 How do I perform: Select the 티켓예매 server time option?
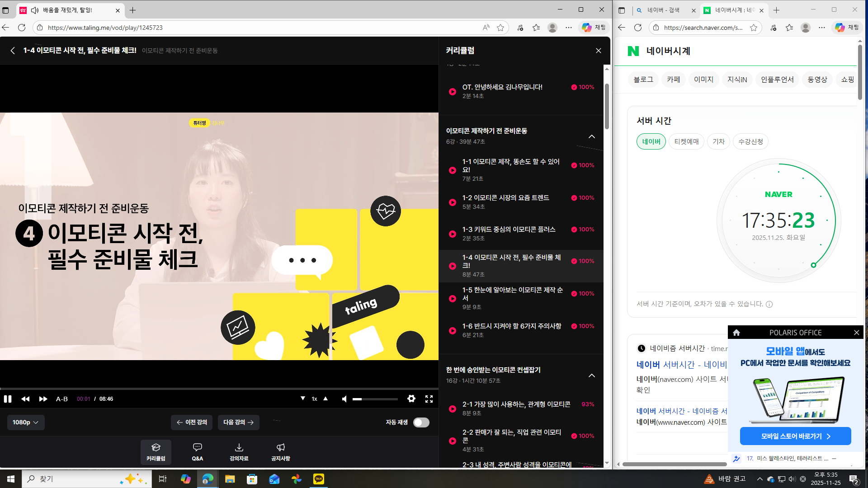click(686, 141)
